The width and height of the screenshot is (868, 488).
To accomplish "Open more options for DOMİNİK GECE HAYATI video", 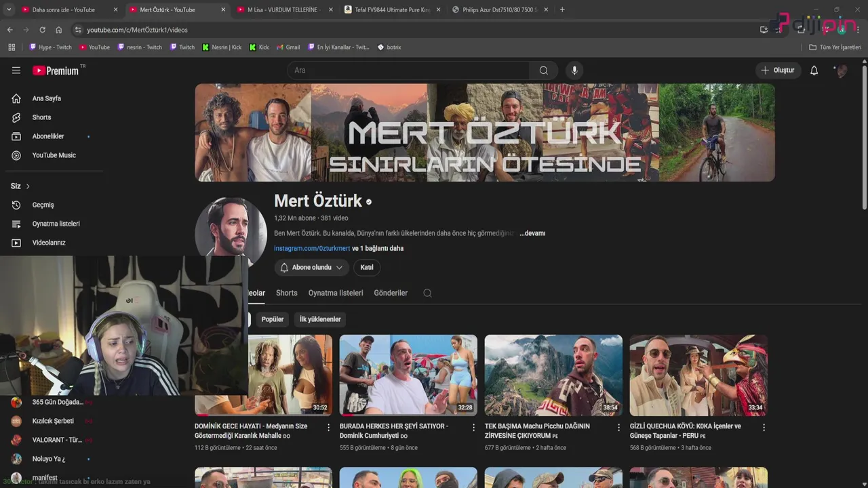I will tap(329, 428).
